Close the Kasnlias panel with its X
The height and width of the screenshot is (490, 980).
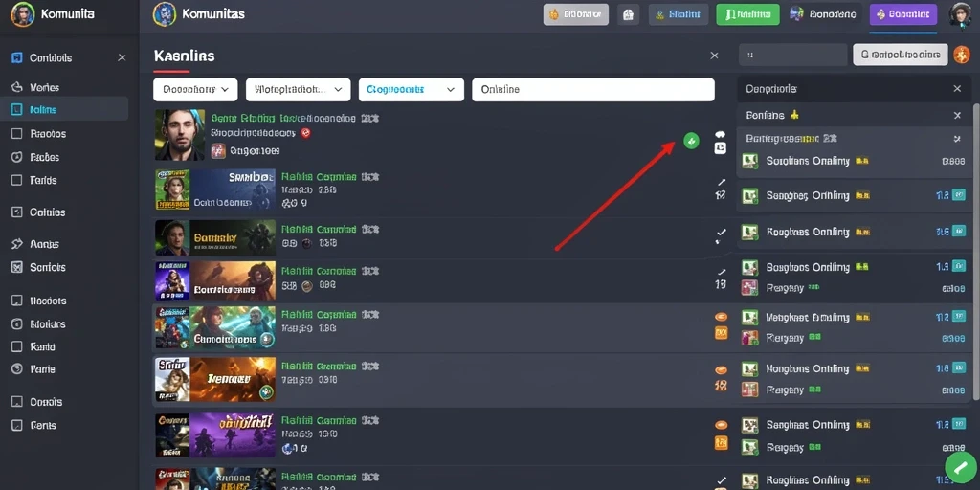pyautogui.click(x=714, y=56)
